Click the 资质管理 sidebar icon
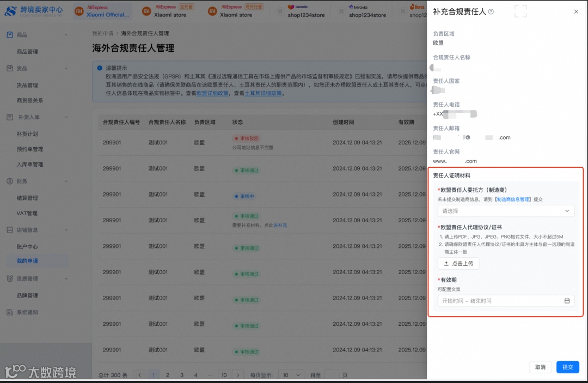The height and width of the screenshot is (383, 588). 10,279
